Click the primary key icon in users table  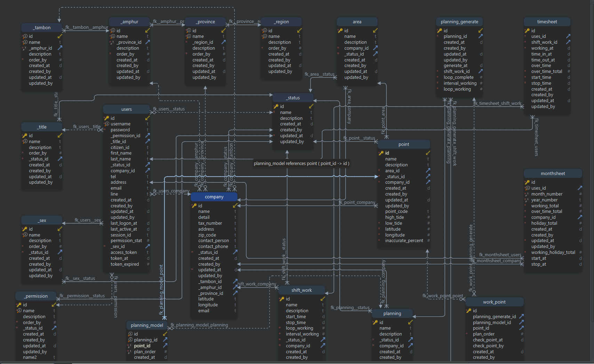[x=106, y=118]
